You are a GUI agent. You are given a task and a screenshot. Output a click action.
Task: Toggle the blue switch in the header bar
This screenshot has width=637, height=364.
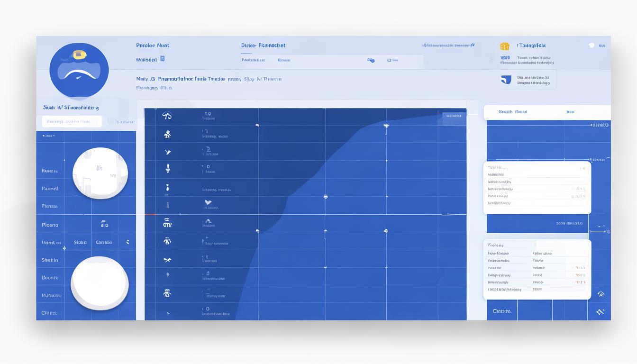tap(371, 60)
